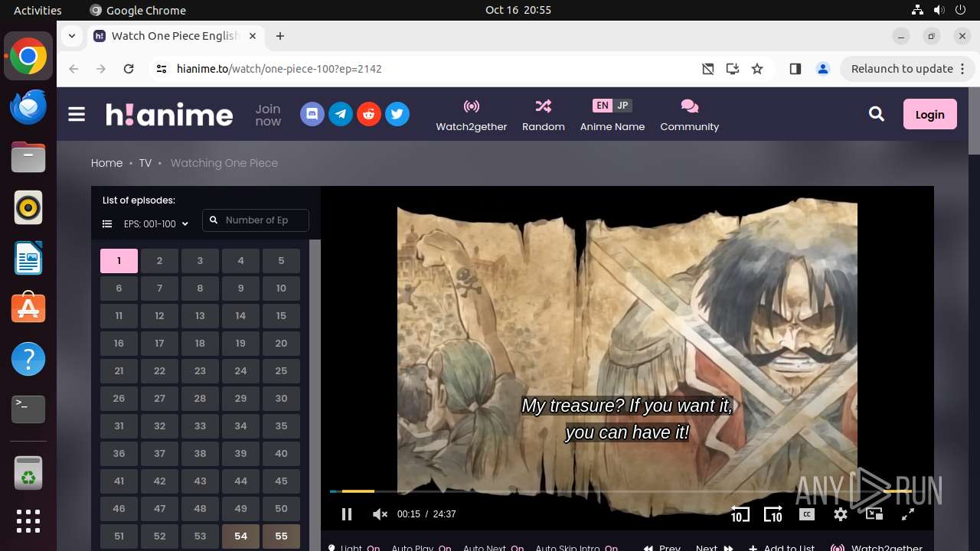
Task: Click Relaunch to update
Action: point(902,69)
